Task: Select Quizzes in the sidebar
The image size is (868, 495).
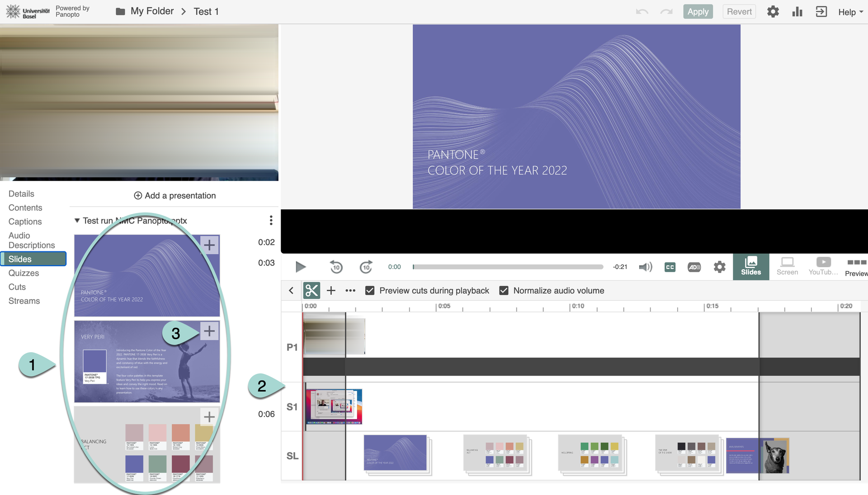Action: coord(24,273)
